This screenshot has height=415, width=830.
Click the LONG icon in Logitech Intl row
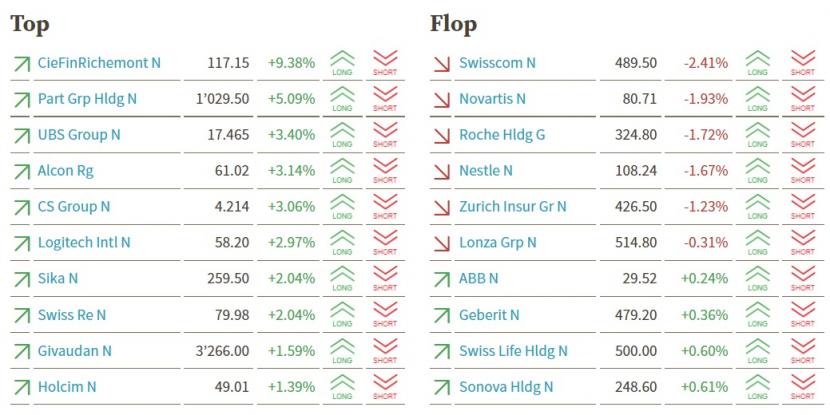pos(342,242)
